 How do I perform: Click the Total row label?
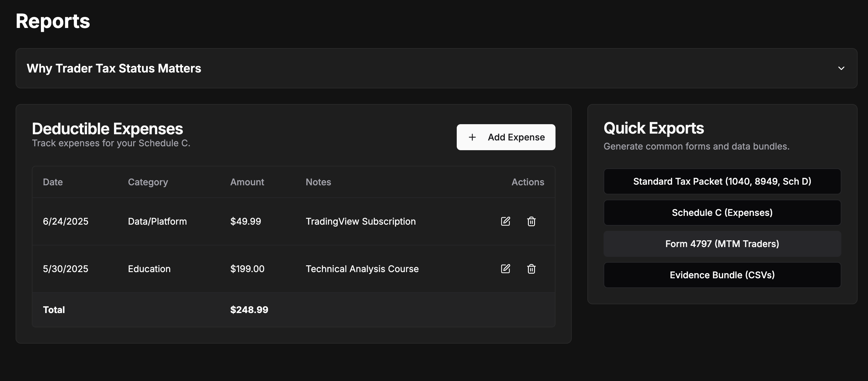(x=54, y=309)
